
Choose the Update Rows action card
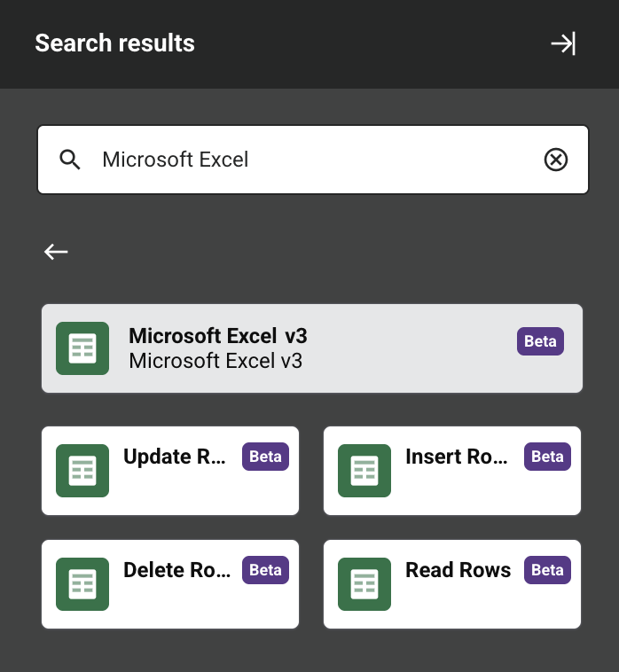(170, 471)
